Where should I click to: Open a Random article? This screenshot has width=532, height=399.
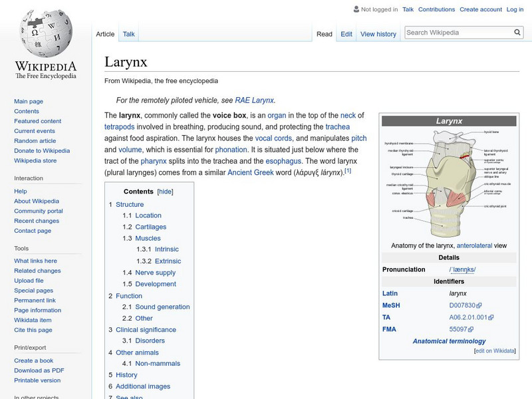coord(35,140)
